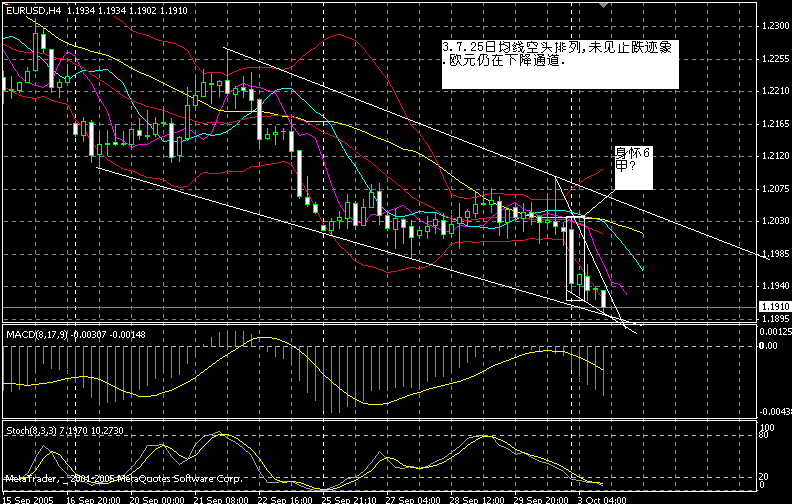
Task: Select the rectangle drawn around the latest candles
Action: pos(567,260)
